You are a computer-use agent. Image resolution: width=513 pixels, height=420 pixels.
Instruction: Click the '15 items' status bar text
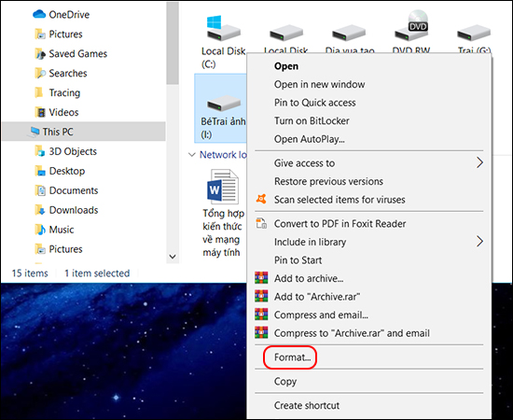(30, 273)
